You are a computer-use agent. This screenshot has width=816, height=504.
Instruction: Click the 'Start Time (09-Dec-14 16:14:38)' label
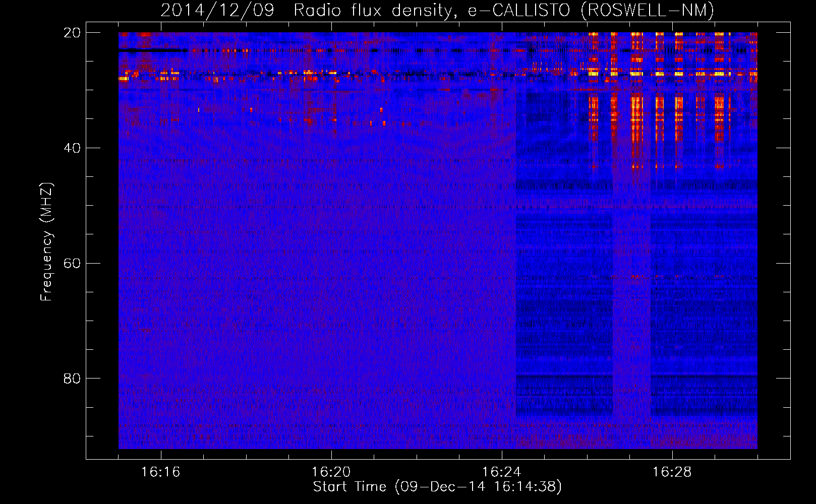(x=437, y=487)
